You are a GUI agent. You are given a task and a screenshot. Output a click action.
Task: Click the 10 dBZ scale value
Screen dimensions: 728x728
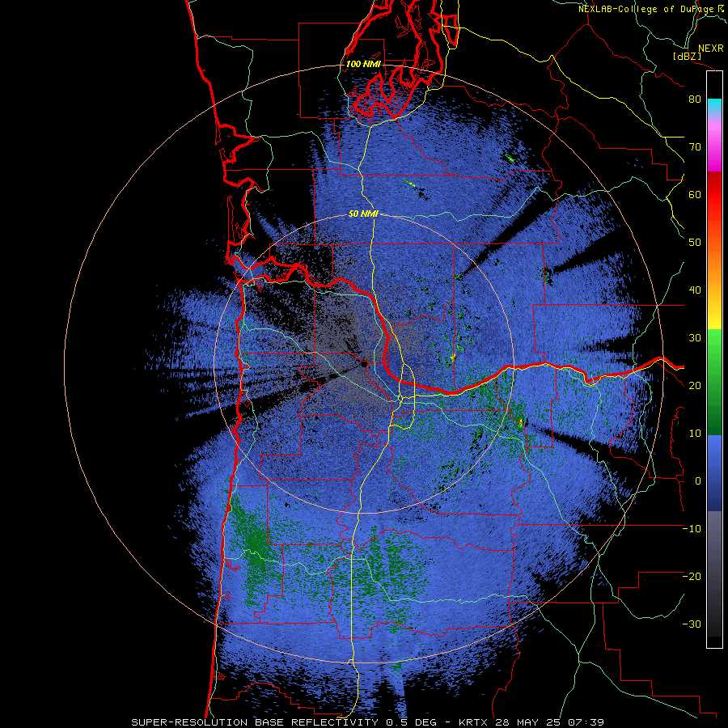click(695, 434)
